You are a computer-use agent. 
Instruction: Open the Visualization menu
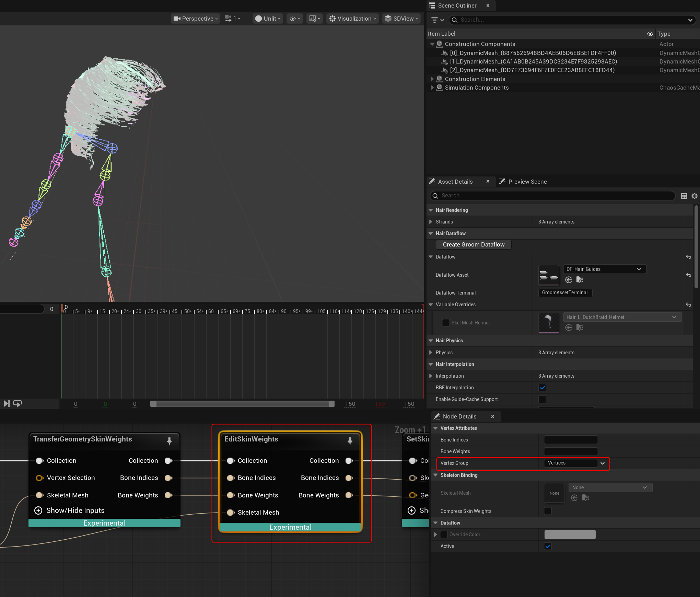[352, 19]
